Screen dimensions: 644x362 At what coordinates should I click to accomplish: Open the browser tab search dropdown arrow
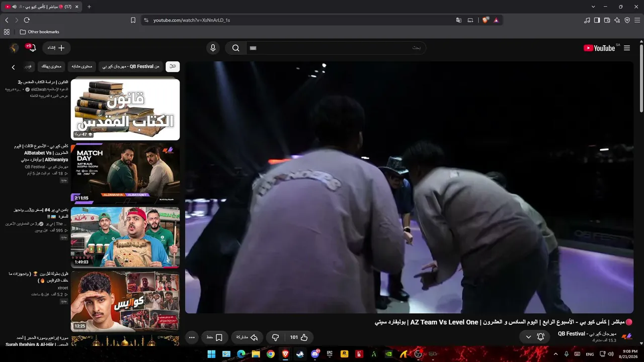594,7
